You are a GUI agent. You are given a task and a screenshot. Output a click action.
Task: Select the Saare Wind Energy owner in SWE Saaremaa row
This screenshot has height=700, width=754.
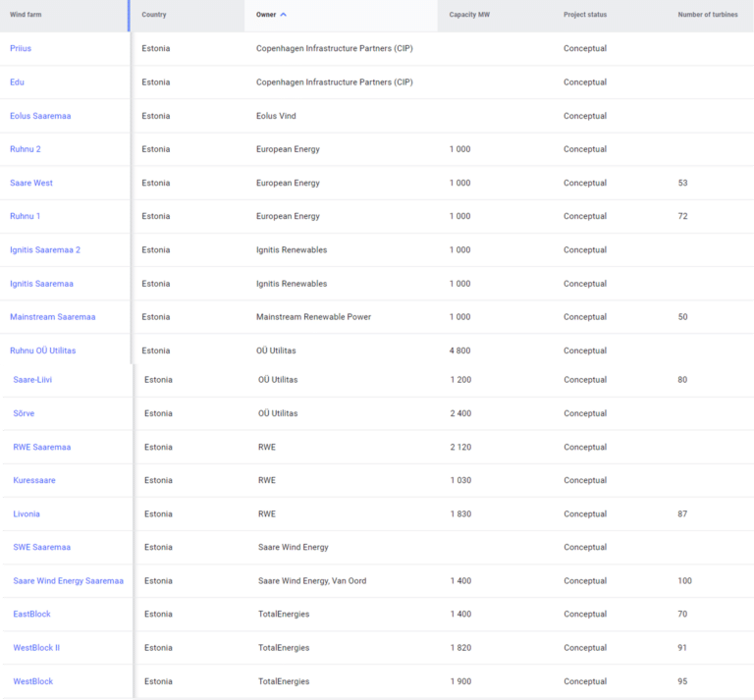coord(294,547)
